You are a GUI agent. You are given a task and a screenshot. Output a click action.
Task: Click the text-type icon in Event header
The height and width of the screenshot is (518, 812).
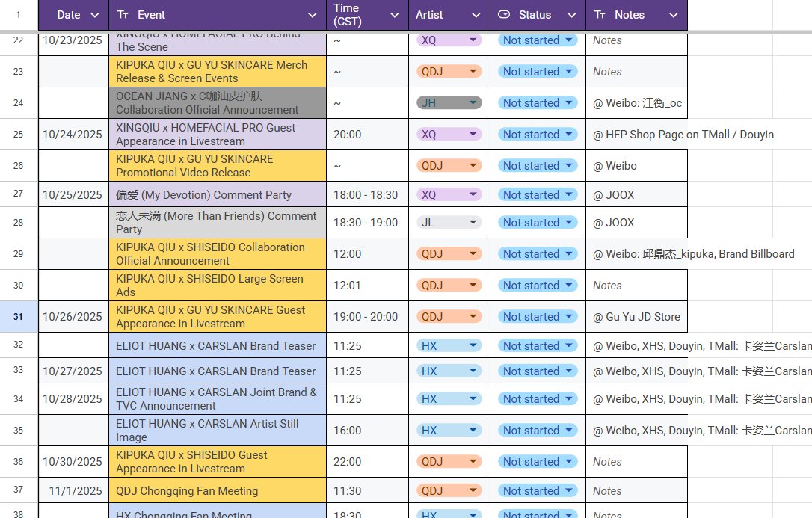123,14
